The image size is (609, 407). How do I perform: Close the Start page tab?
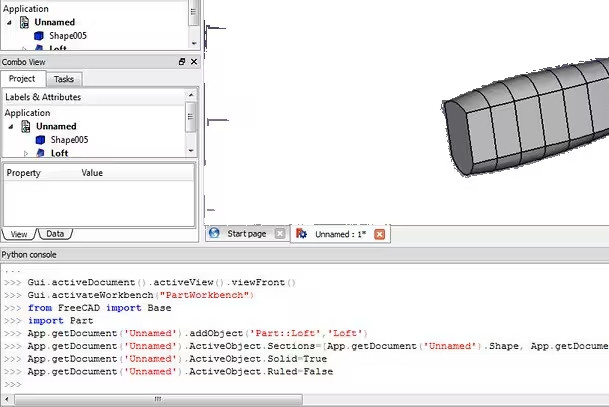click(280, 234)
